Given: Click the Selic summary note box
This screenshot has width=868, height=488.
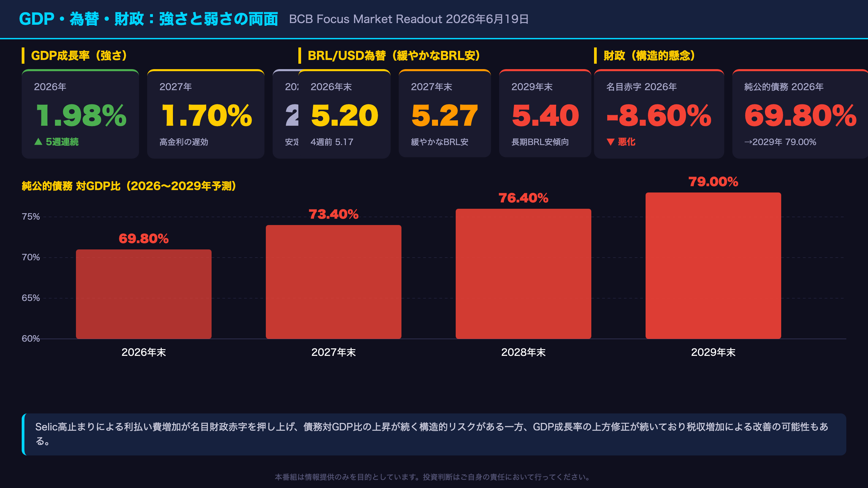Looking at the screenshot, I should (434, 434).
